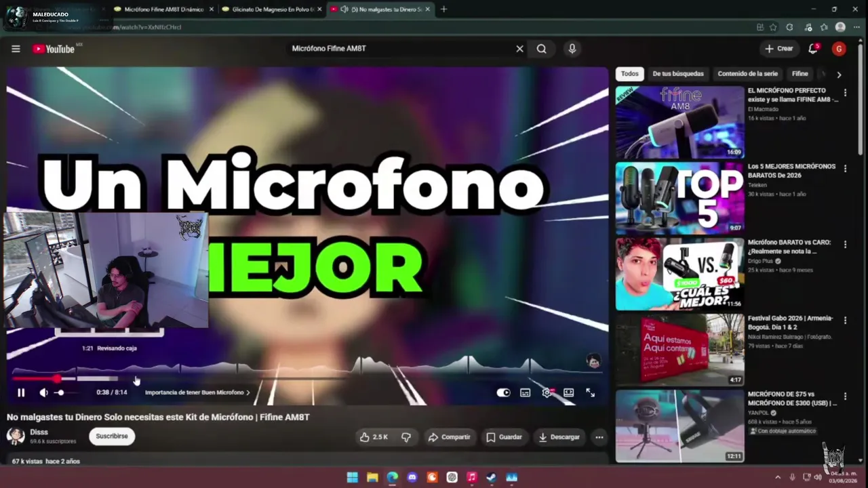Save video with the Guardar button
This screenshot has height=488, width=868.
[505, 437]
